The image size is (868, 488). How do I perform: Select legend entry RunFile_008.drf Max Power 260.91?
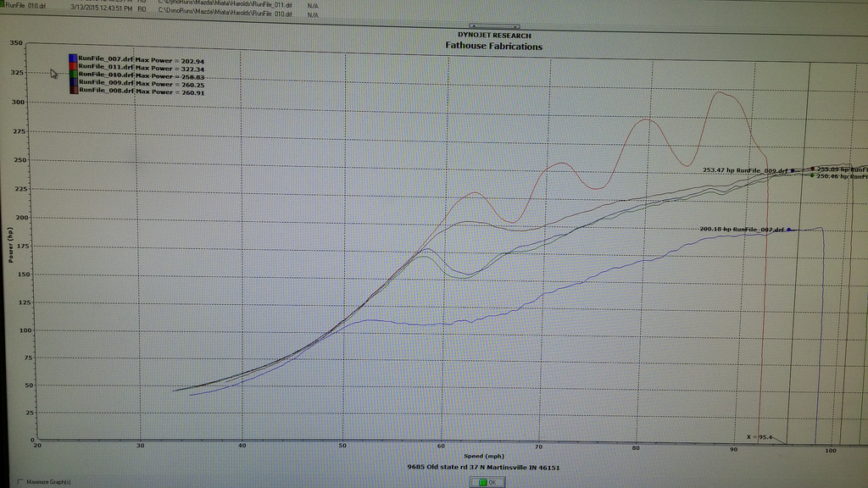[x=141, y=91]
